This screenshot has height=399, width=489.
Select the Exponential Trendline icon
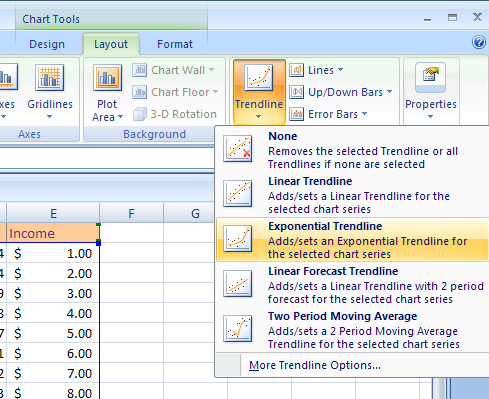[x=238, y=238]
